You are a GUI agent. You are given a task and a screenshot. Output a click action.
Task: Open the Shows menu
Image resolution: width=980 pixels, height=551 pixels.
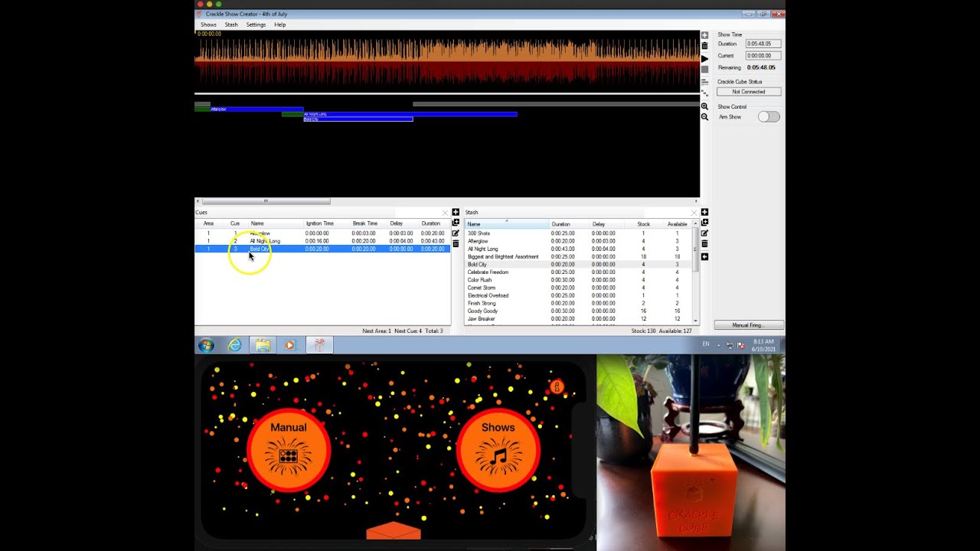point(208,24)
